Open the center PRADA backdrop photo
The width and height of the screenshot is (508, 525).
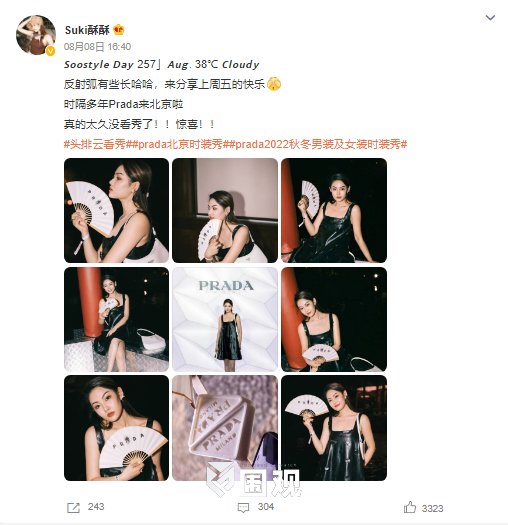tap(225, 319)
